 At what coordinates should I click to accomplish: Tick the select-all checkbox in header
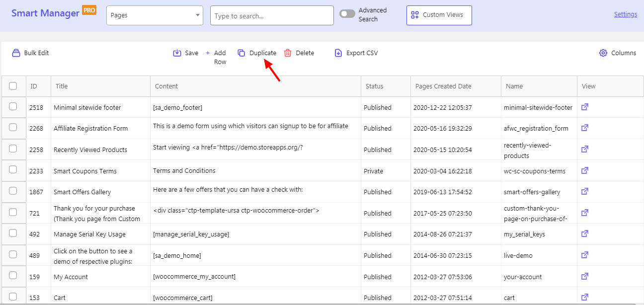pyautogui.click(x=13, y=86)
